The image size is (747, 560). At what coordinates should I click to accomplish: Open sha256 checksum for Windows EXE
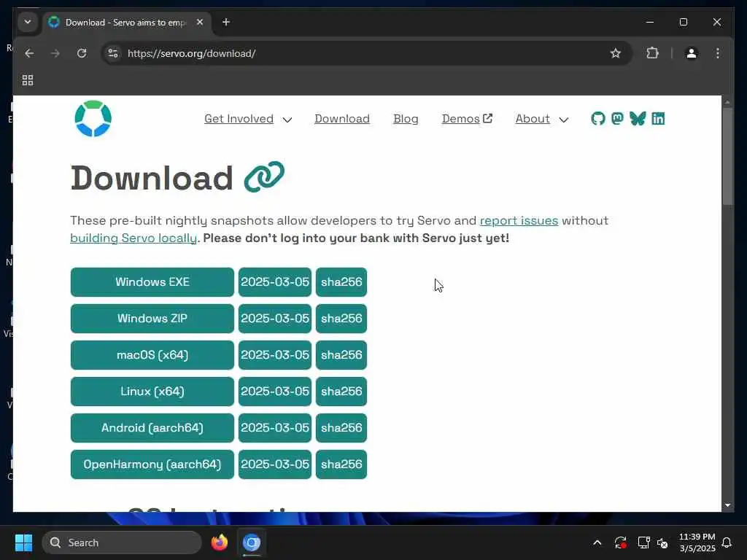pyautogui.click(x=341, y=282)
